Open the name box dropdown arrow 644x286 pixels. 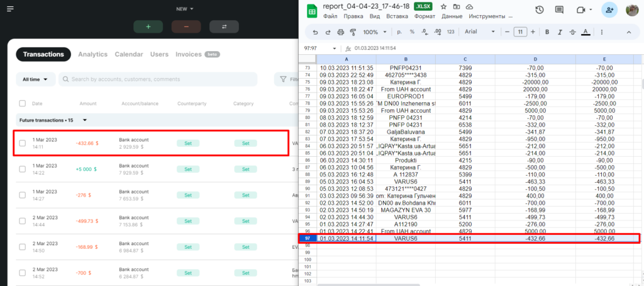pos(335,49)
